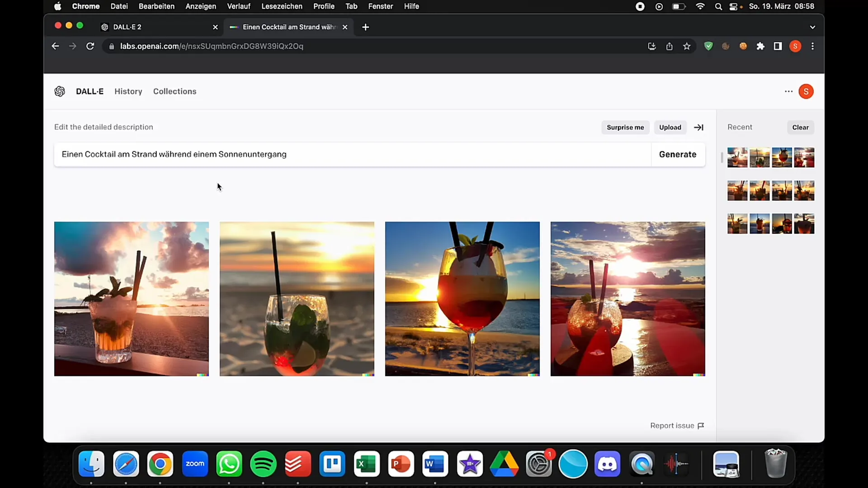Click the second generated cocktail image
This screenshot has height=488, width=868.
click(x=297, y=299)
